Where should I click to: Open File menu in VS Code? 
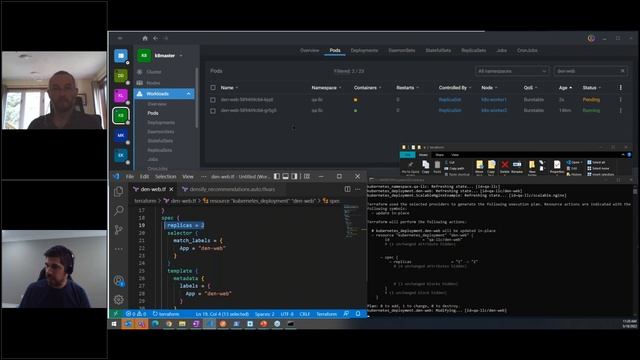130,176
